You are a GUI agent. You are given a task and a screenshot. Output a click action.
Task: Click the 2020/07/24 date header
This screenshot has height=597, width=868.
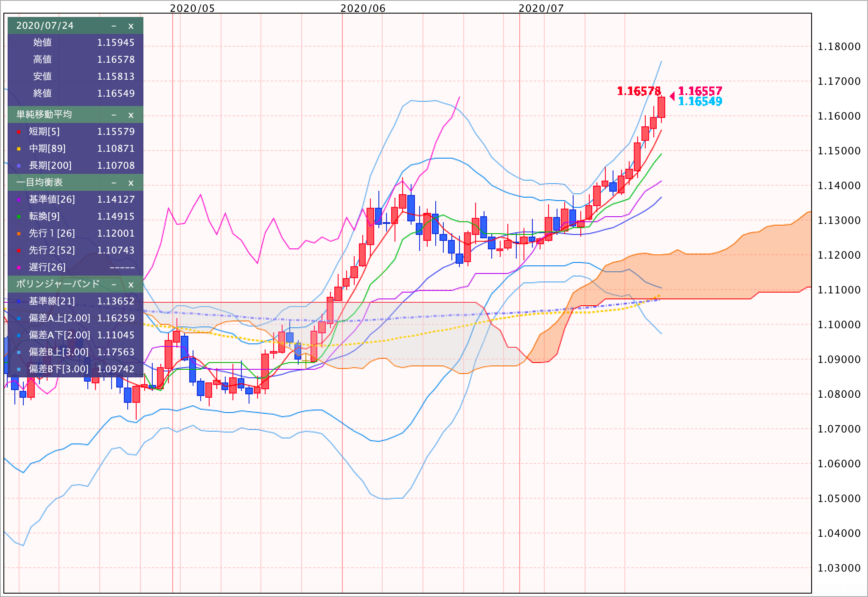point(45,26)
